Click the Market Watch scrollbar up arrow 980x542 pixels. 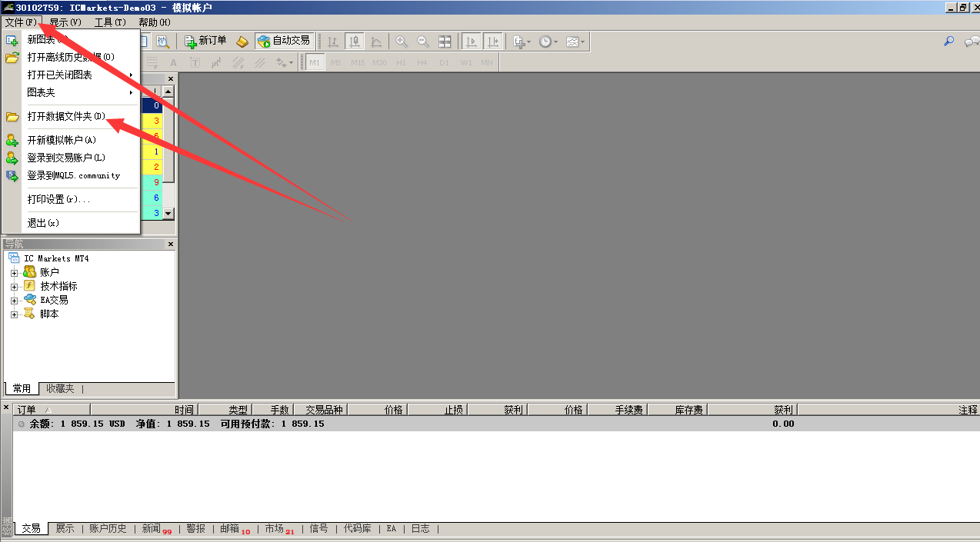coord(168,91)
